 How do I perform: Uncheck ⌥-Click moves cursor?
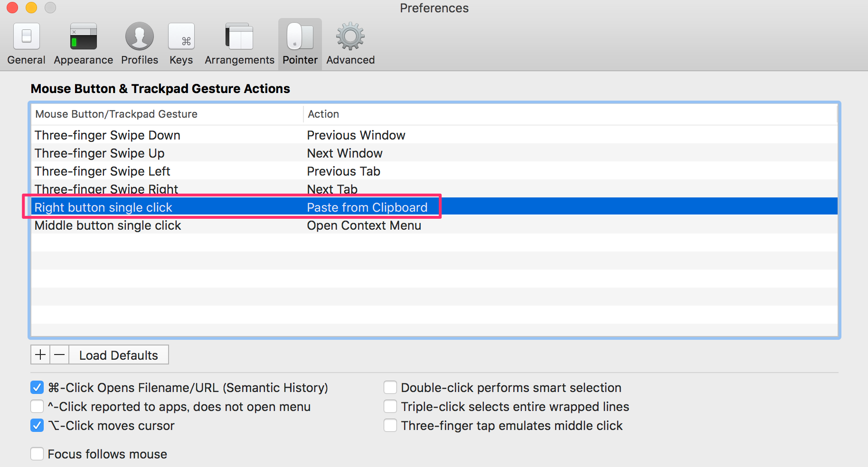37,425
